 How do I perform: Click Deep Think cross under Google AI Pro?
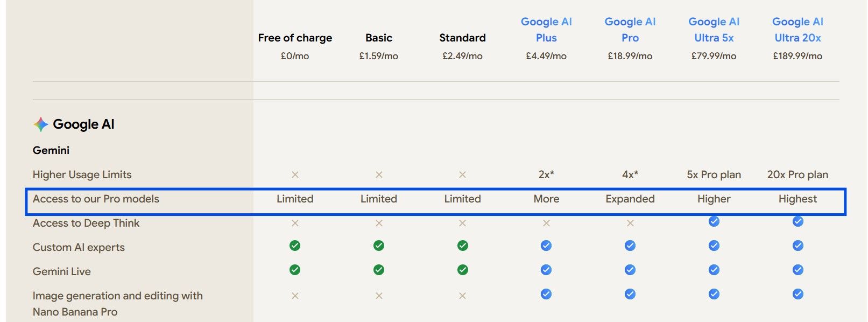coord(630,223)
